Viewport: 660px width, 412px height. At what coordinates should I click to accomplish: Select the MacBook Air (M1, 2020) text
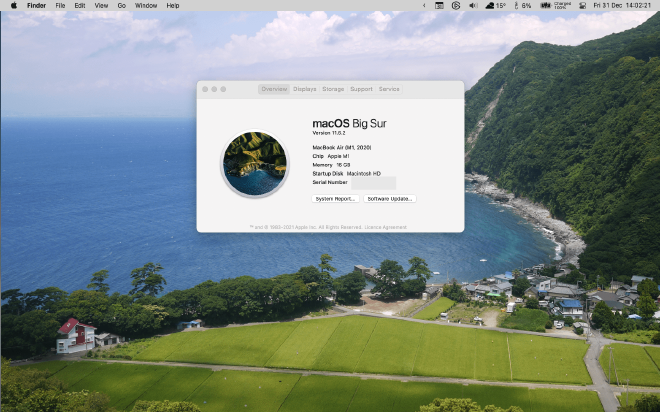pyautogui.click(x=342, y=148)
